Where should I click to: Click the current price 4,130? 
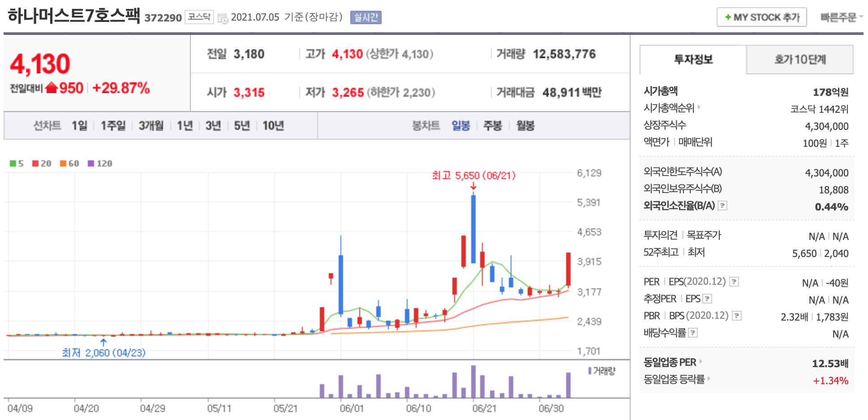[x=40, y=64]
